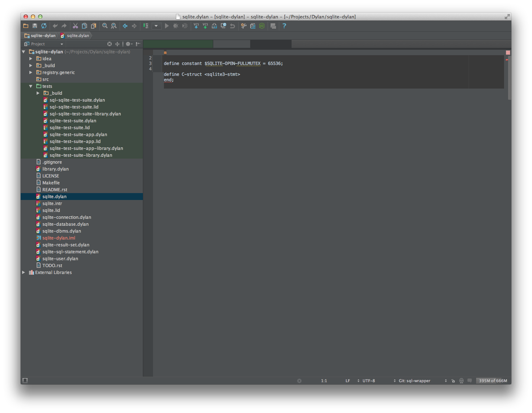Viewport: 532px width, 413px height.
Task: Select sqlite-connection.dylan file
Action: point(82,217)
